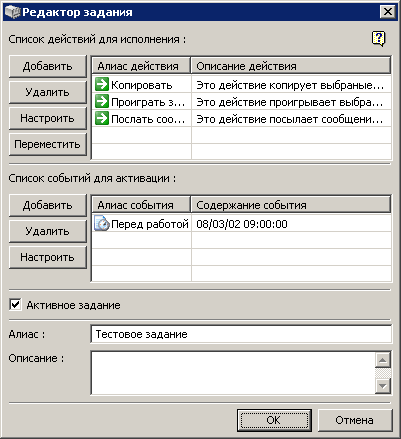Viewport: 401px width, 439px height.
Task: Click Переместить button for actions
Action: pos(48,144)
